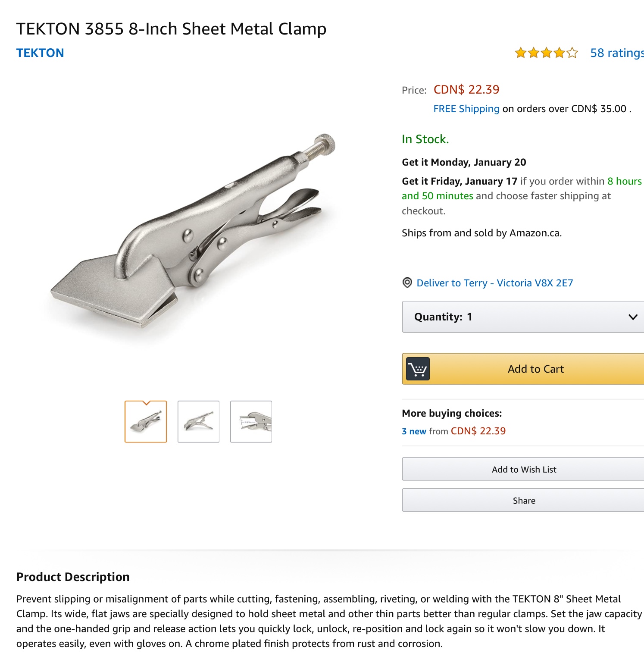Show the second clamp thumbnail image
Image resolution: width=644 pixels, height=672 pixels.
point(198,421)
